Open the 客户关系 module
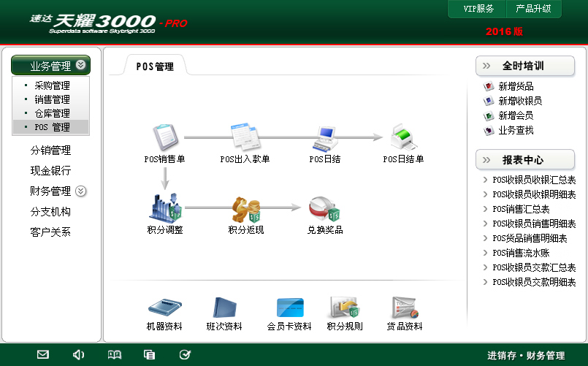588x366 pixels. tap(50, 232)
